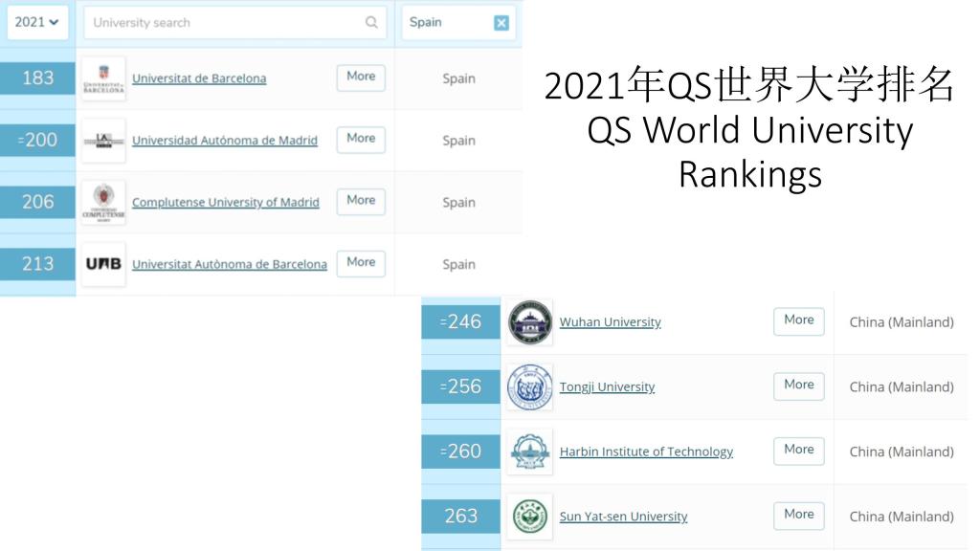Select rank =260 cell
The height and width of the screenshot is (551, 980).
coord(461,452)
